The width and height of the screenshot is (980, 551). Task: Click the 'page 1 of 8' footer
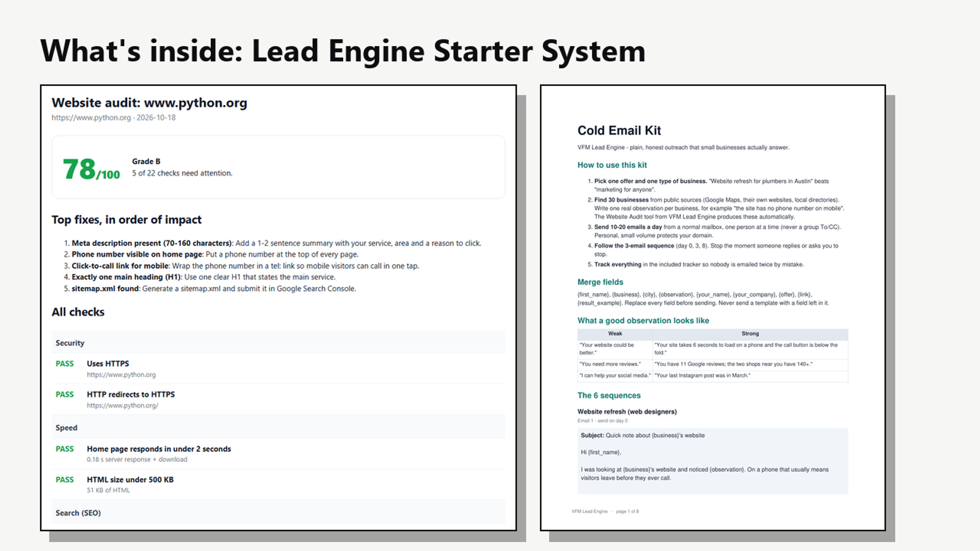point(627,511)
